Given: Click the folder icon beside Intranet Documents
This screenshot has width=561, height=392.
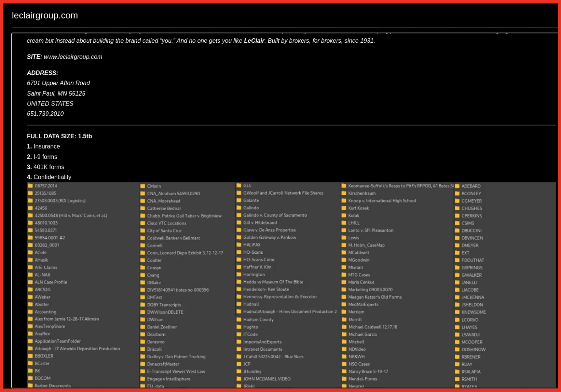Looking at the screenshot, I should (239, 349).
